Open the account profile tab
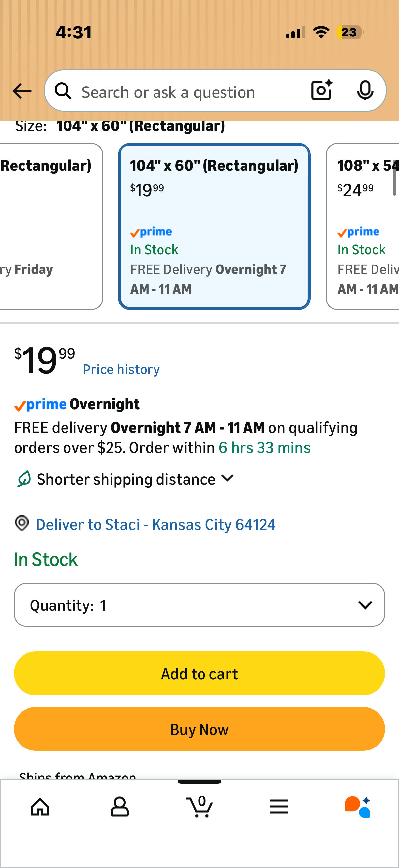 [119, 807]
